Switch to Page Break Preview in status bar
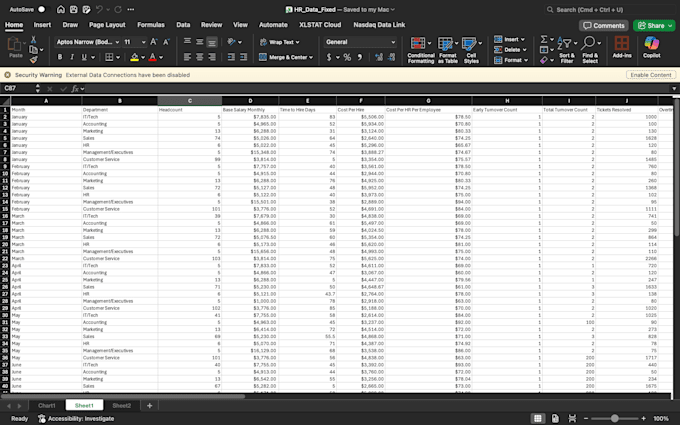This screenshot has width=680, height=425. click(572, 418)
